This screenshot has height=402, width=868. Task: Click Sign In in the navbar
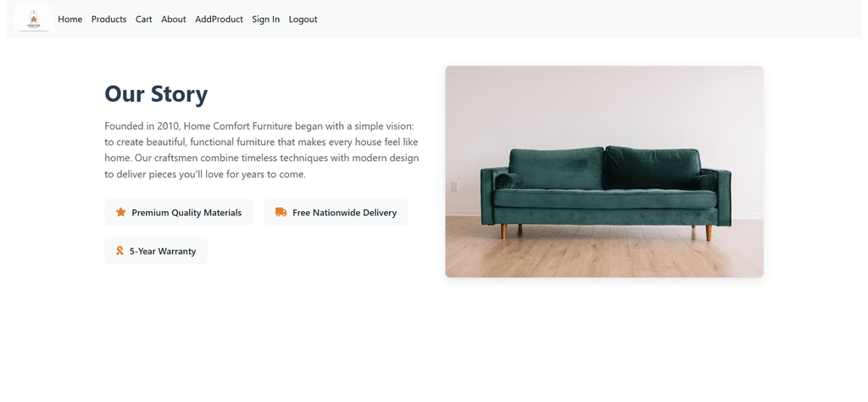click(x=265, y=20)
